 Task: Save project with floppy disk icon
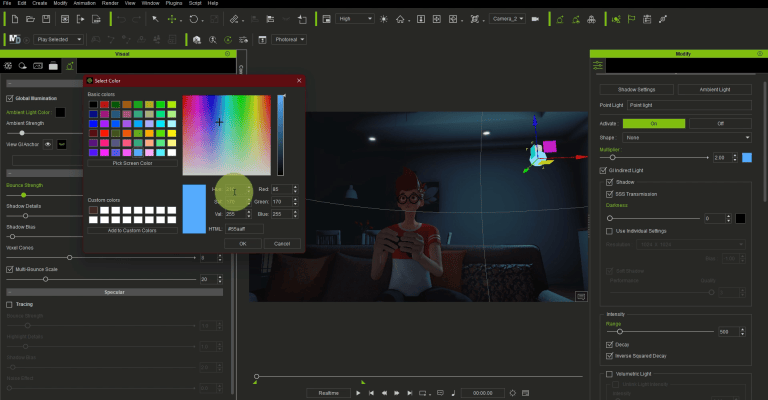tap(46, 19)
